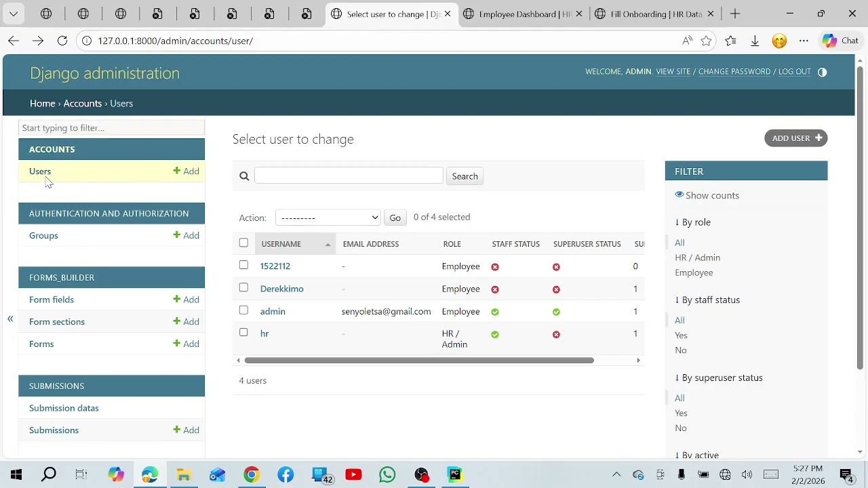
Task: Click the table scroll right arrow
Action: pyautogui.click(x=638, y=361)
